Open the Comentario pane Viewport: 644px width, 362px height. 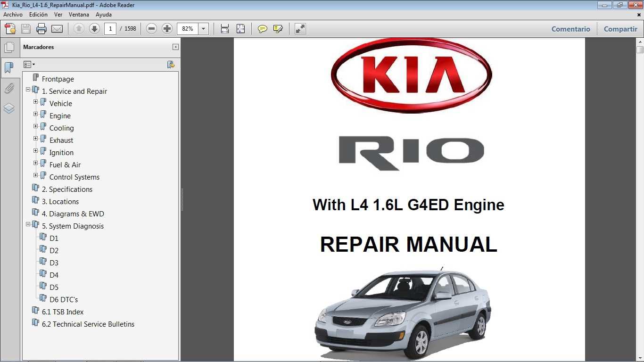click(570, 29)
